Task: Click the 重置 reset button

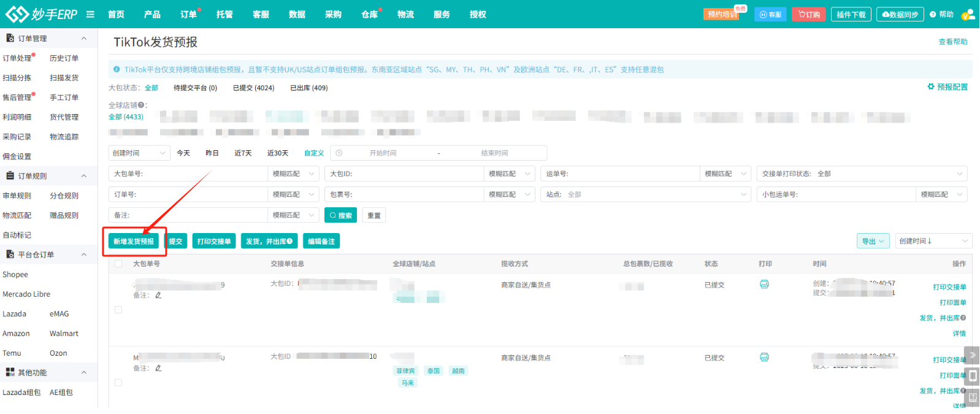Action: pyautogui.click(x=374, y=215)
